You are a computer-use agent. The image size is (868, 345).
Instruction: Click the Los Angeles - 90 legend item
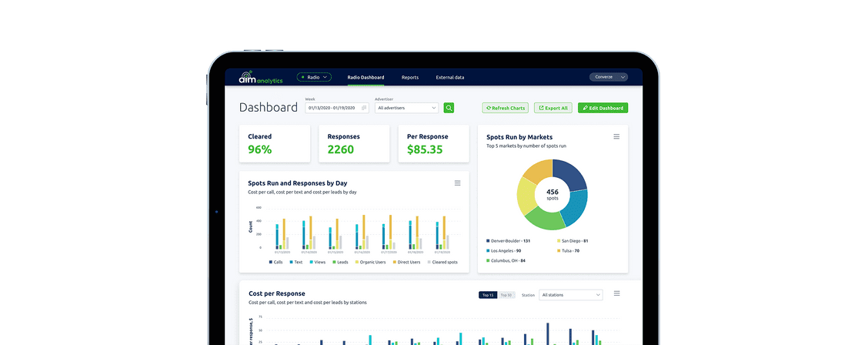[504, 251]
